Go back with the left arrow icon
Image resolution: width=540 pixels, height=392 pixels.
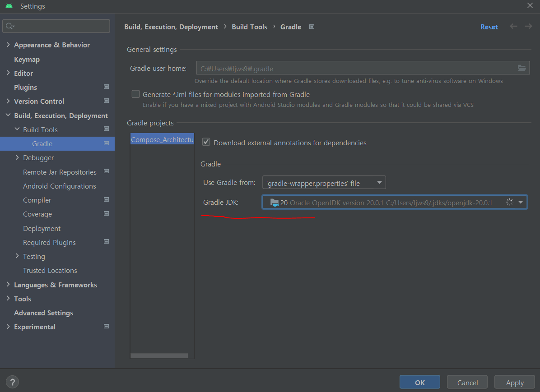[513, 27]
